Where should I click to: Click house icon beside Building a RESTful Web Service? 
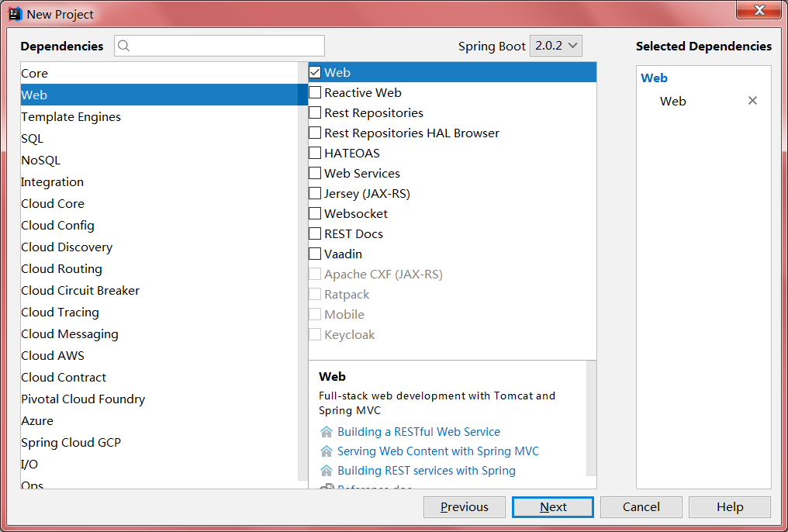pyautogui.click(x=327, y=432)
